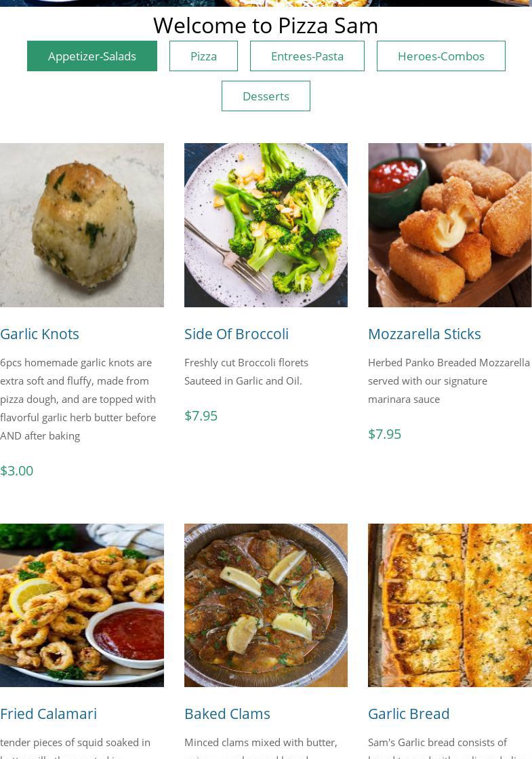Show the Heroes-Combos menu section
Screen dimensions: 532x759
pos(441,56)
